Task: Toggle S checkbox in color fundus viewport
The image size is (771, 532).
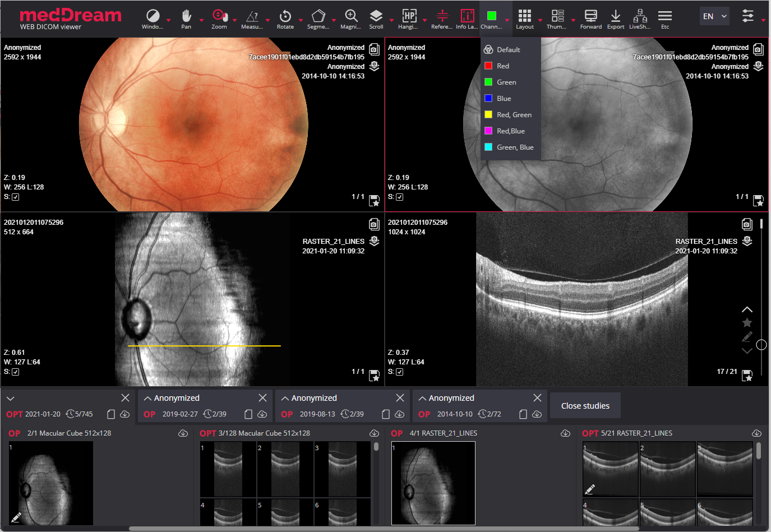Action: click(x=16, y=197)
